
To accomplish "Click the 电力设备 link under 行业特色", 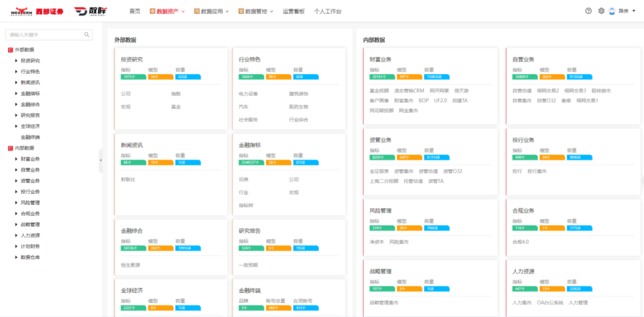I will tap(248, 94).
